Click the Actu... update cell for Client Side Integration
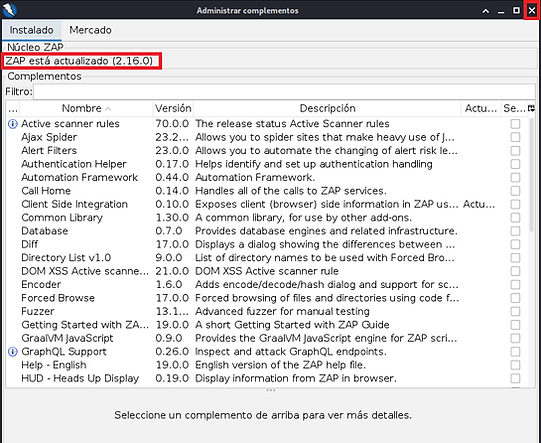541x443 pixels. pos(479,204)
